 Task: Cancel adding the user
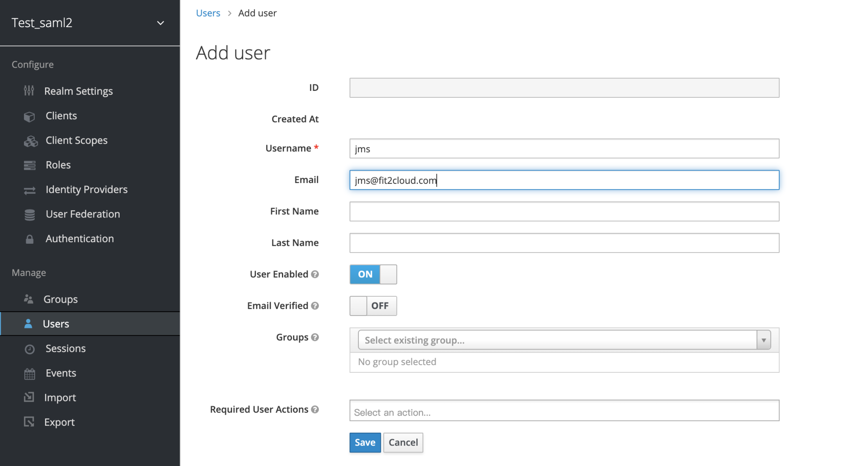coord(403,442)
